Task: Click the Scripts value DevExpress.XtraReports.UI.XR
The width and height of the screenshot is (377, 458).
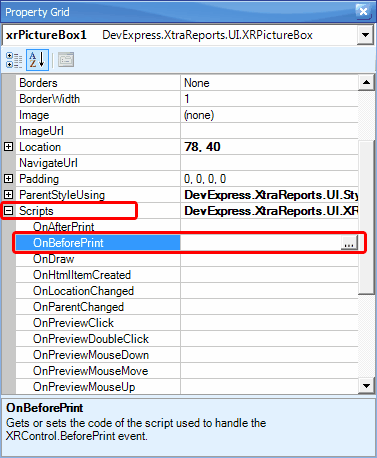Action: 271,211
